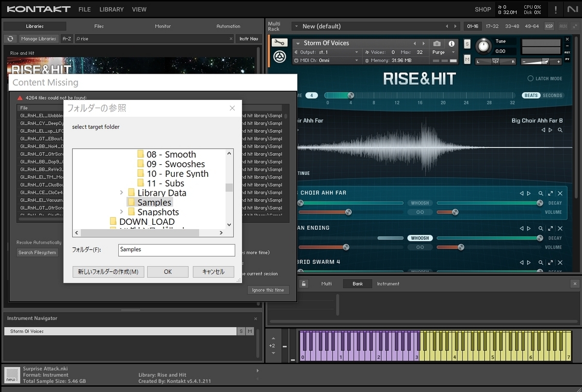
Task: Open the FILE menu
Action: [84, 9]
